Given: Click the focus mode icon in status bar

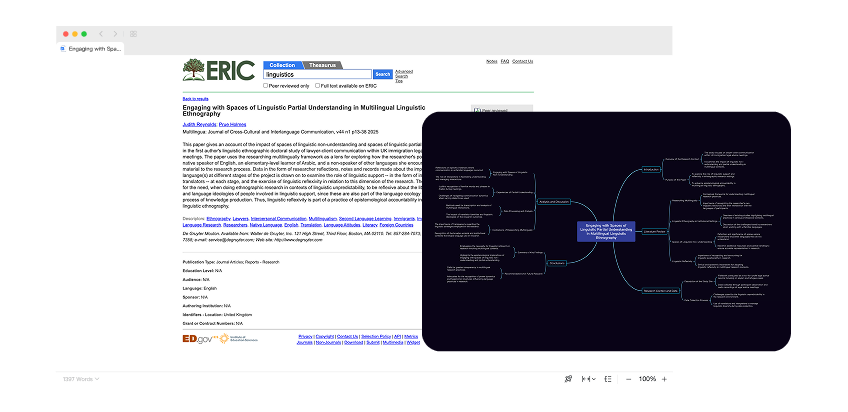Looking at the screenshot, I should 568,379.
